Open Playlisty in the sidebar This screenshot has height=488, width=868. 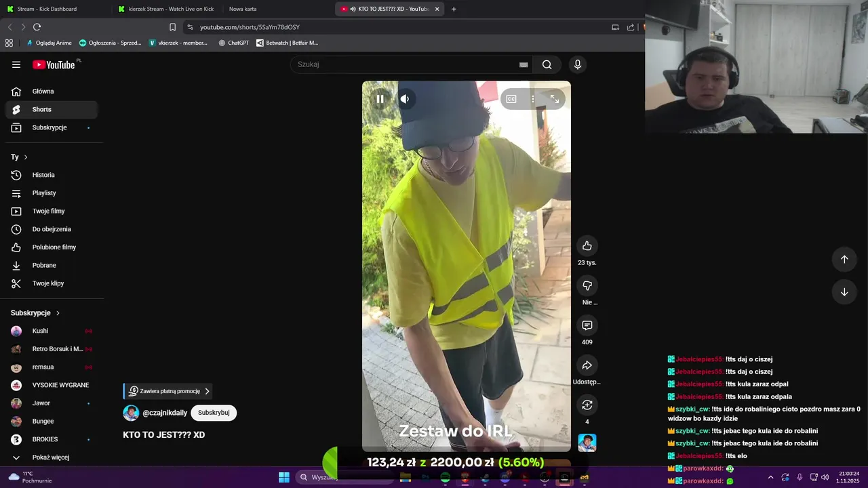click(51, 193)
